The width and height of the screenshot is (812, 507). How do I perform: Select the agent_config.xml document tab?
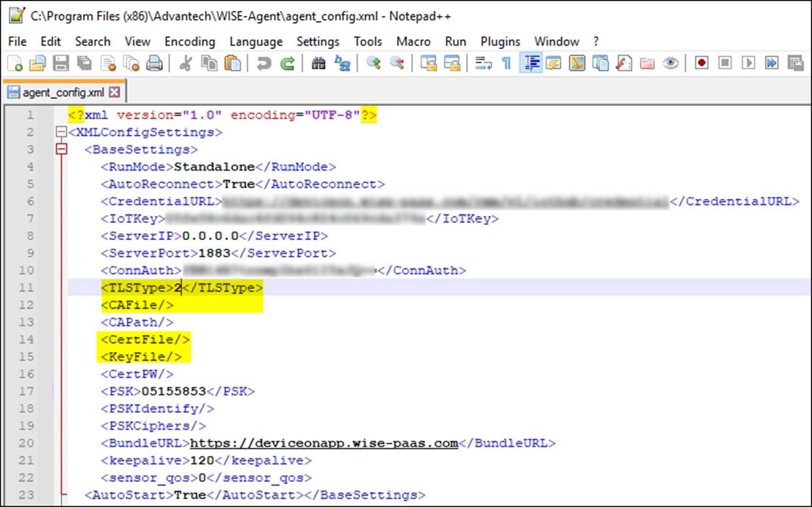point(59,92)
